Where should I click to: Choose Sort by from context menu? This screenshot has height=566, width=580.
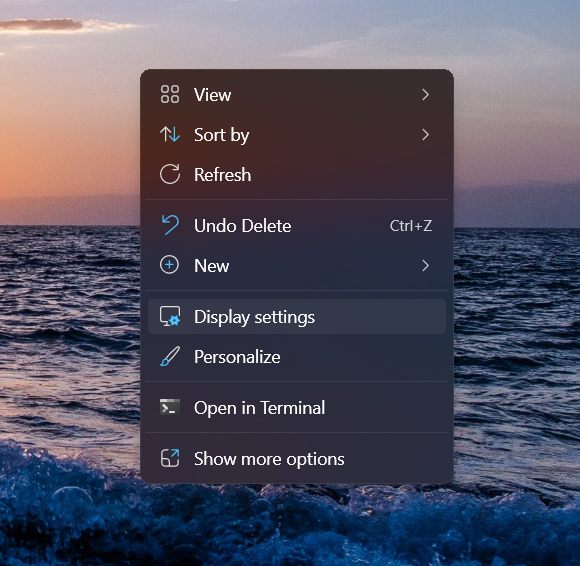point(297,135)
